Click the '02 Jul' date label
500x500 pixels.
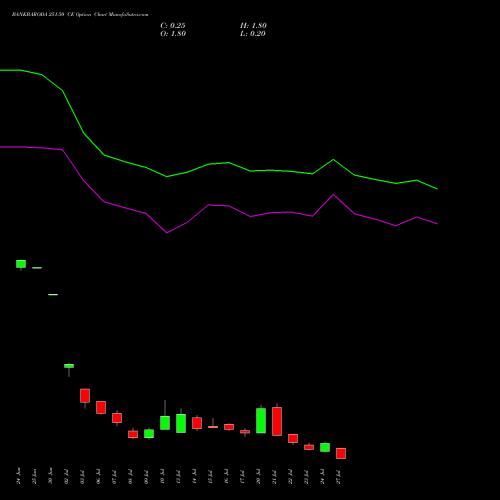66,477
